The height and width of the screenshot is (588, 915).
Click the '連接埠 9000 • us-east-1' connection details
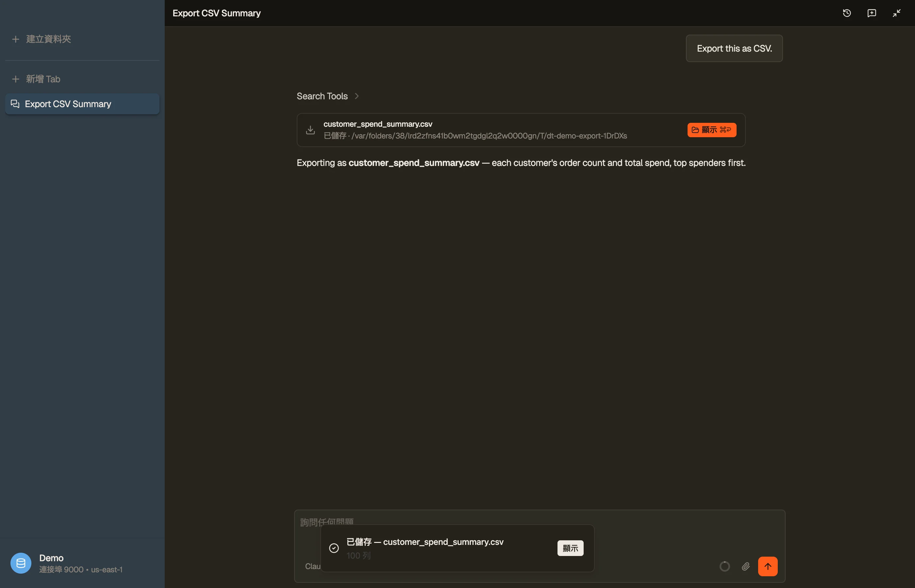[x=81, y=570]
